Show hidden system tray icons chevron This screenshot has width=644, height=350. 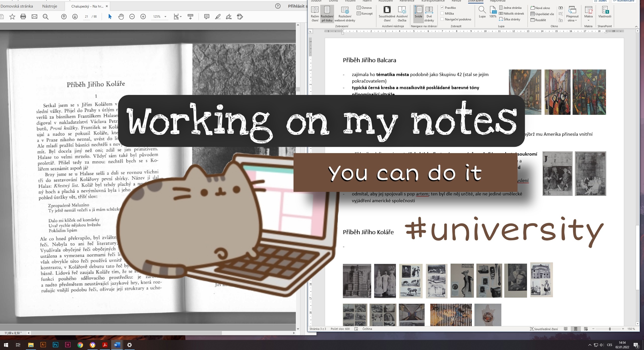(589, 345)
